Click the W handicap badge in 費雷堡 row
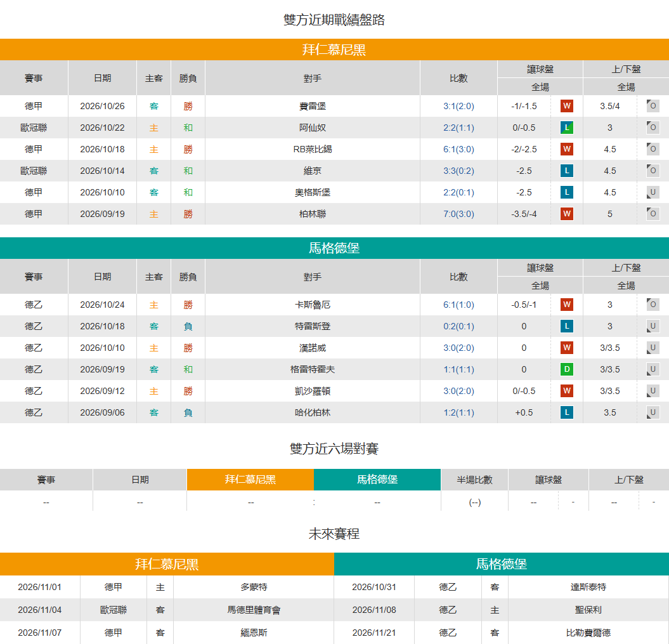669x644 pixels. [x=567, y=106]
